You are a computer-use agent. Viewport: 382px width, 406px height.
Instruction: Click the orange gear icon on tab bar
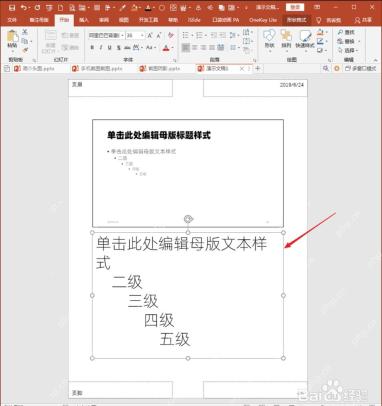(x=337, y=68)
